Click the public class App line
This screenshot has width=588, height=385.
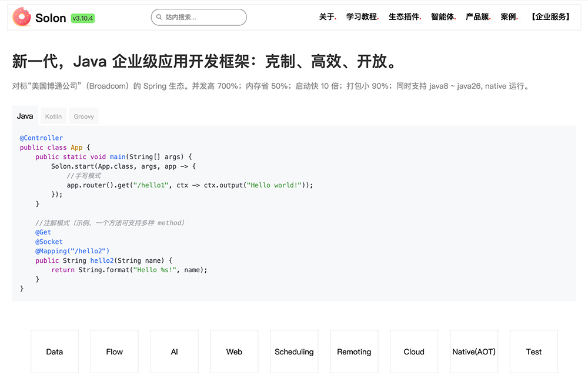(55, 148)
